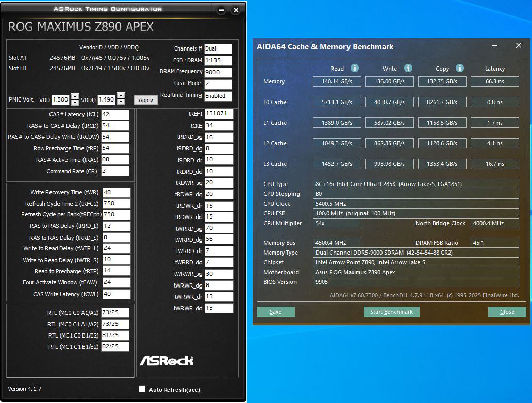Click the VDD voltage field showing 1.500
This screenshot has width=532, height=403.
tap(61, 99)
